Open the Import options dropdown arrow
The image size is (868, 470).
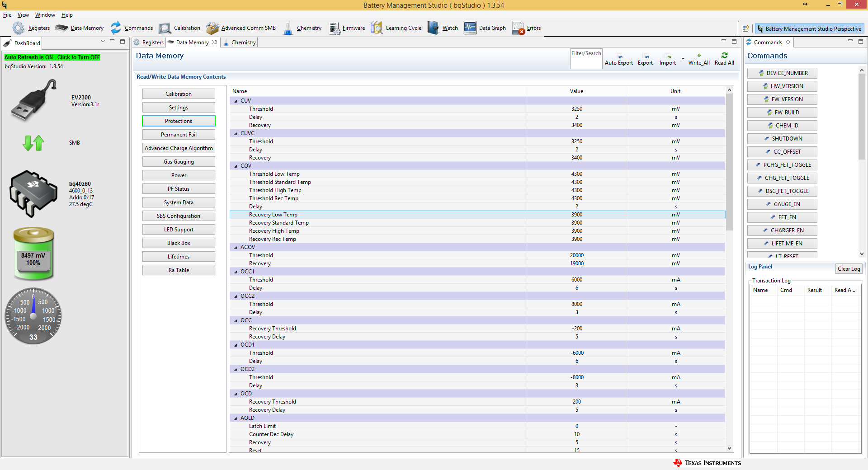(683, 59)
